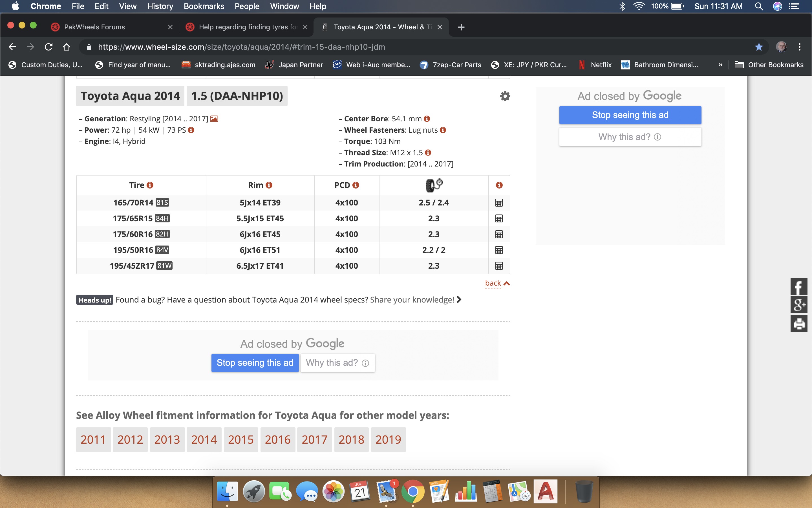
Task: Click 195/50R16 tire size text
Action: 133,250
